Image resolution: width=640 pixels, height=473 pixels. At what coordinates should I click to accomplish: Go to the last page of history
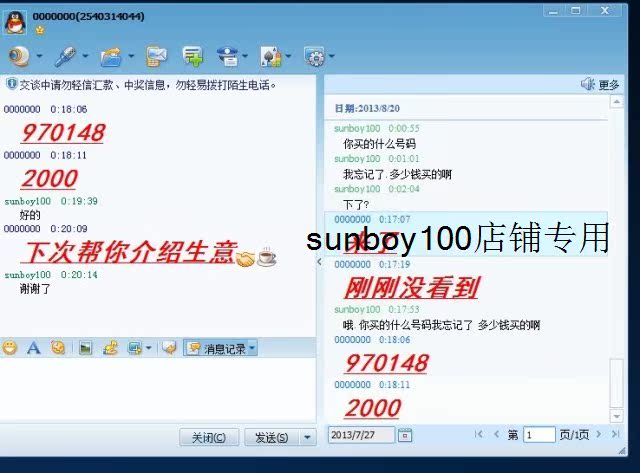tap(613, 435)
